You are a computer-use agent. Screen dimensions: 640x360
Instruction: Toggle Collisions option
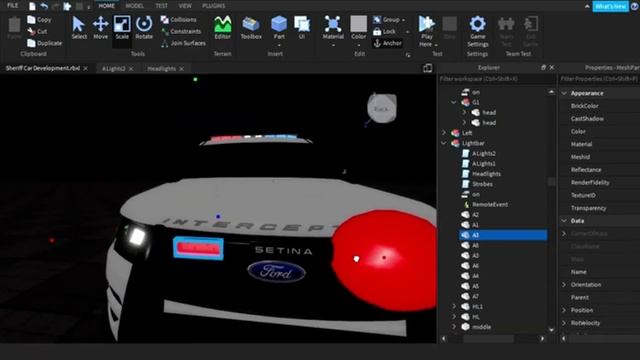click(178, 20)
